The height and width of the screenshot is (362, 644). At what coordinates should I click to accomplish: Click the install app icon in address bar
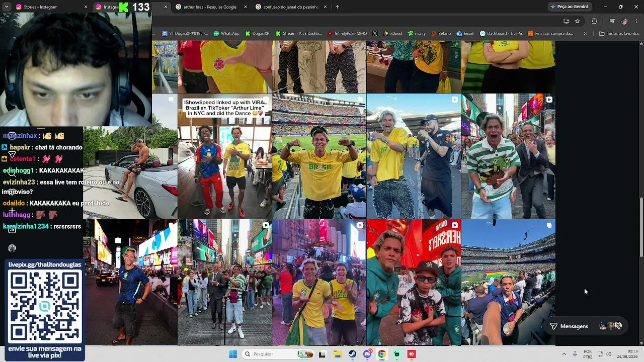[x=567, y=21]
